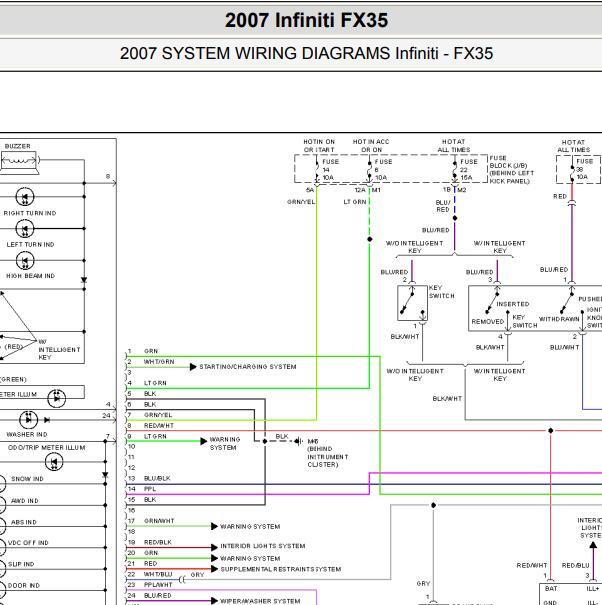Click the 'FUSE BLOCK (J/B)' description
The height and width of the screenshot is (605, 602).
(x=512, y=169)
